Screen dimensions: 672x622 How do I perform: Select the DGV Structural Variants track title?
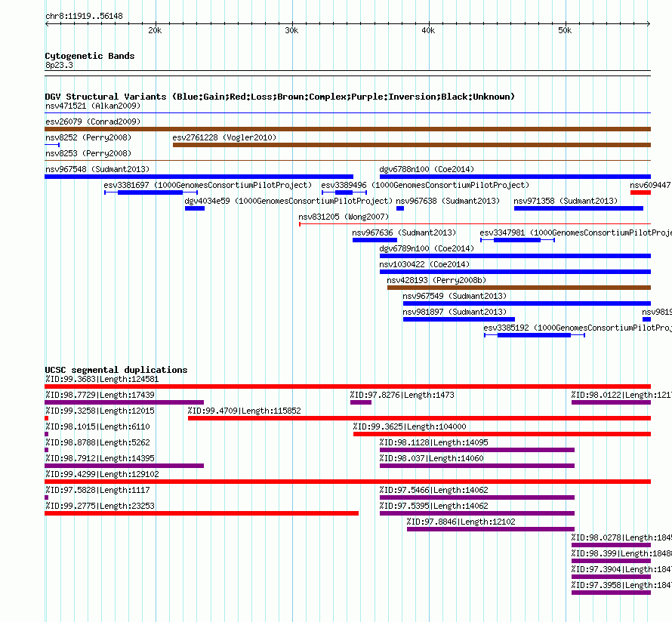tap(280, 97)
